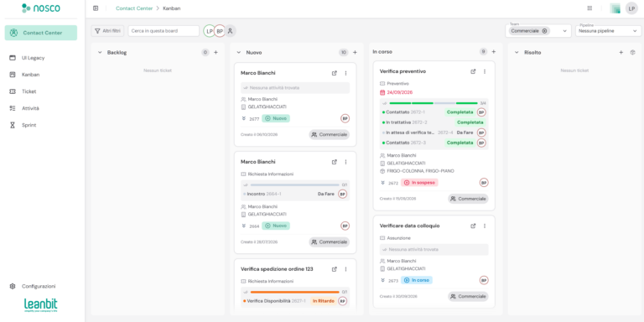The height and width of the screenshot is (322, 644).
Task: Click the nosco logo
Action: click(x=40, y=8)
